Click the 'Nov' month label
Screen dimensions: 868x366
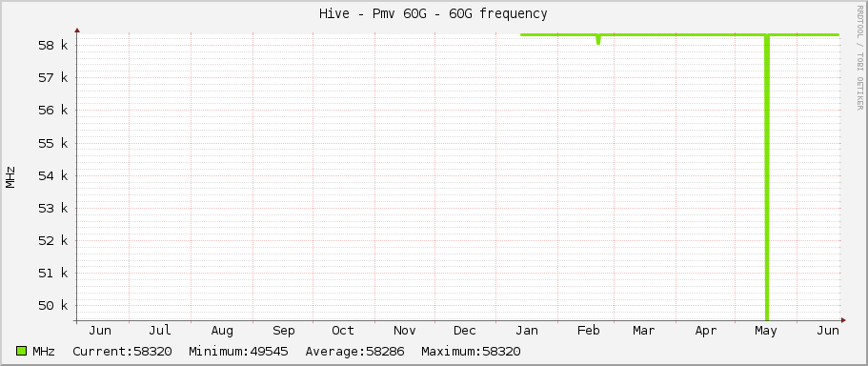405,331
